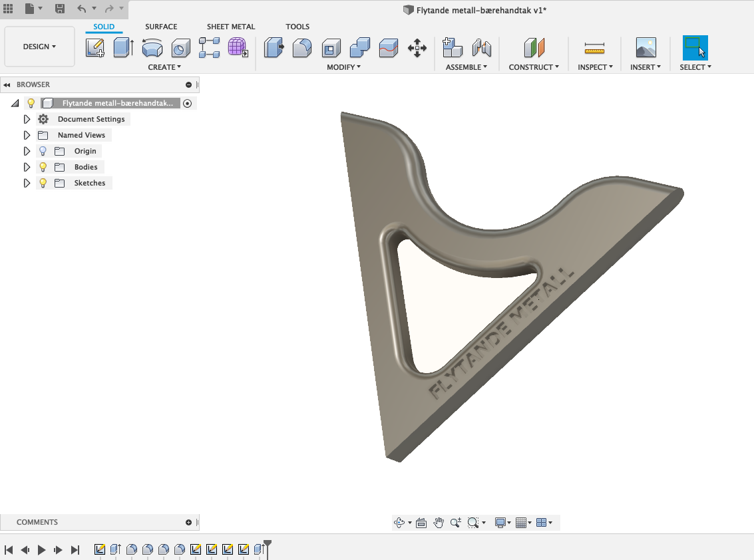Expand the Bodies folder
Image resolution: width=754 pixels, height=560 pixels.
[x=27, y=167]
